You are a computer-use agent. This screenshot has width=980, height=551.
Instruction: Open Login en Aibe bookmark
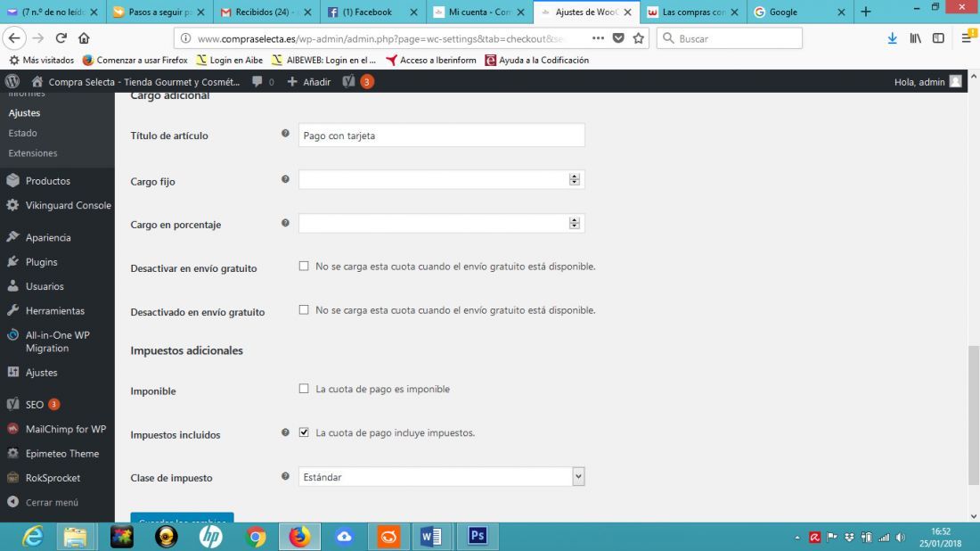click(x=229, y=60)
